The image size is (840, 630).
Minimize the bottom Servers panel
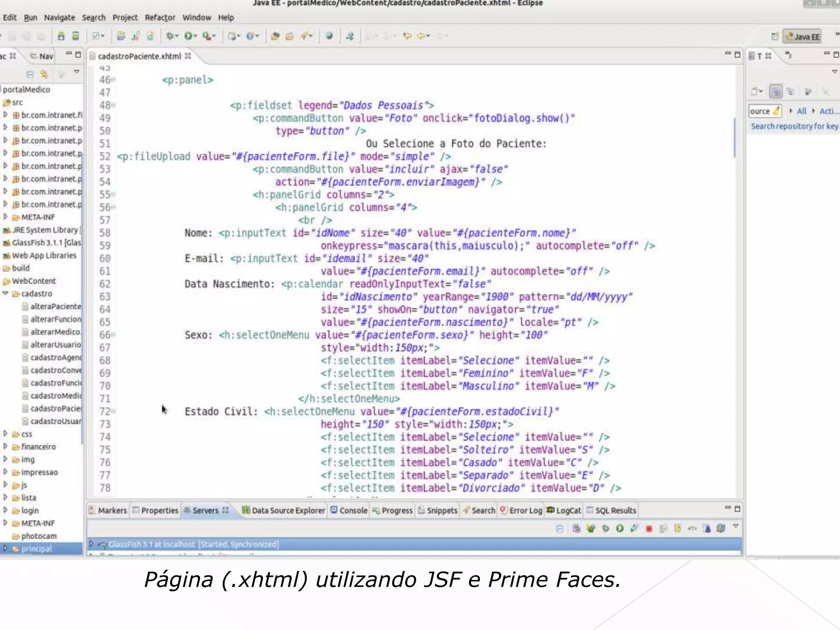[x=728, y=508]
